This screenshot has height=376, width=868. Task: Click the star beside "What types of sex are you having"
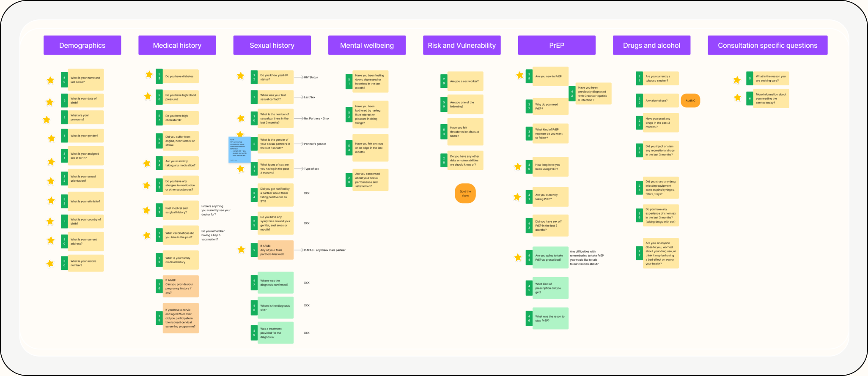click(241, 169)
